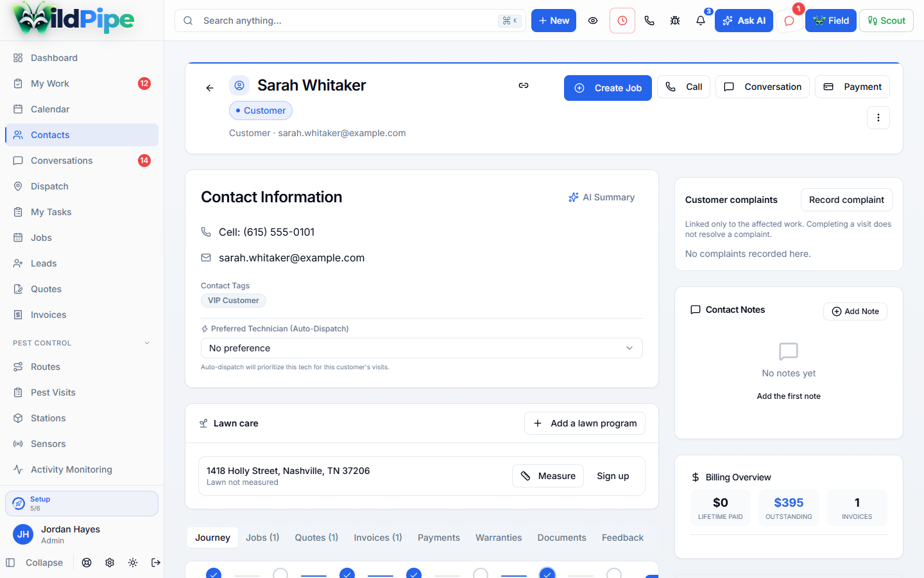Open the three-dot more options menu
Screen dimensions: 924x578
878,118
